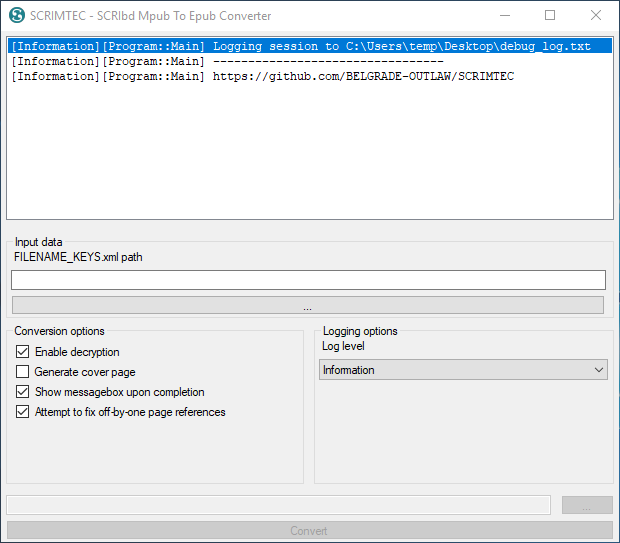The height and width of the screenshot is (543, 620).
Task: Close the SCRIMTEC converter window
Action: tap(595, 15)
